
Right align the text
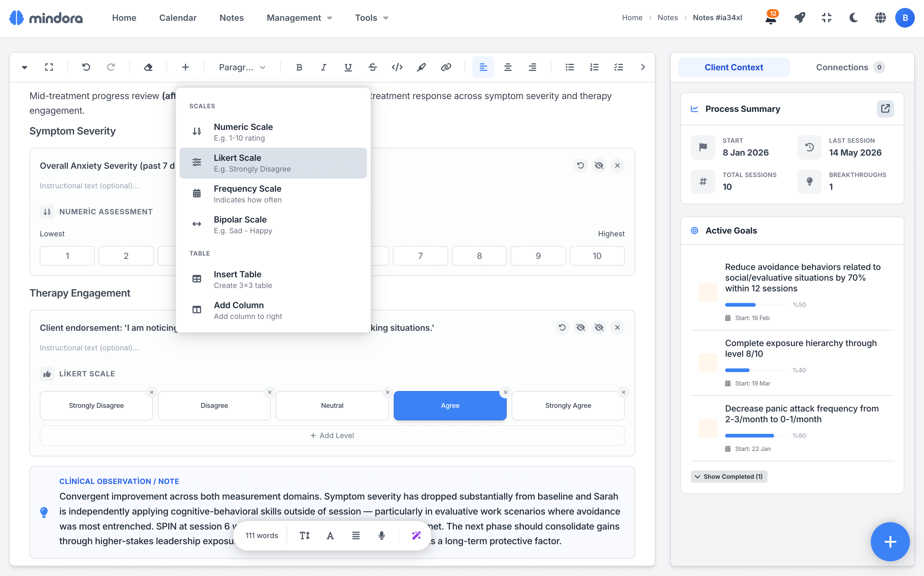pos(532,68)
